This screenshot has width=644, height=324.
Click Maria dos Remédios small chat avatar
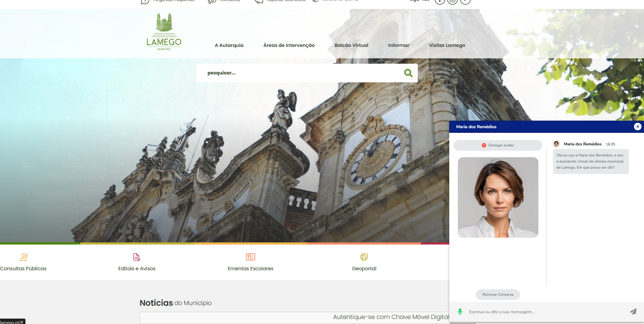click(x=556, y=144)
